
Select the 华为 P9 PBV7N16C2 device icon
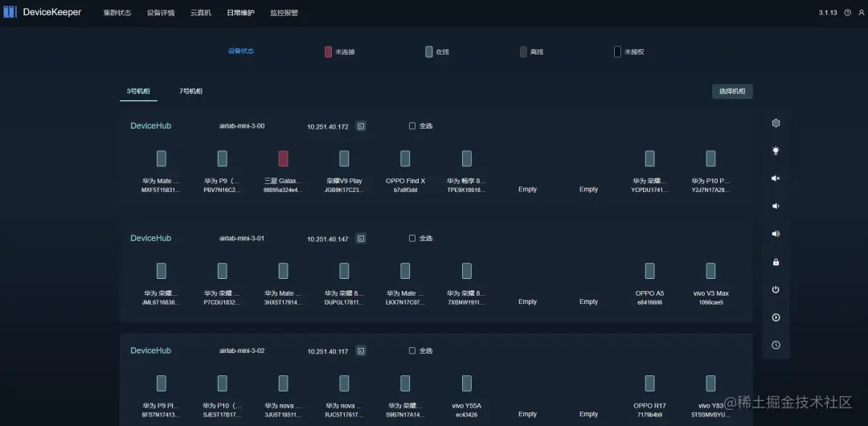click(x=222, y=158)
